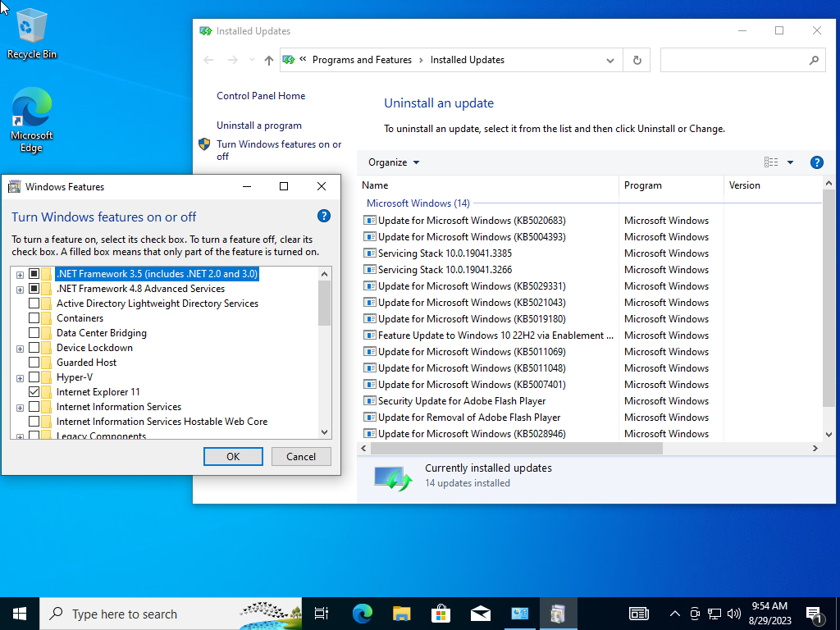Open Control Panel Home link
This screenshot has height=630, width=840.
coord(261,96)
